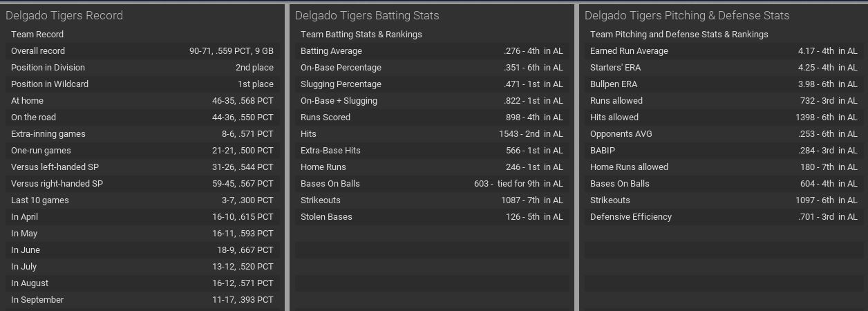Click the In September record row
Viewport: 868px width, 311px height.
(142, 300)
